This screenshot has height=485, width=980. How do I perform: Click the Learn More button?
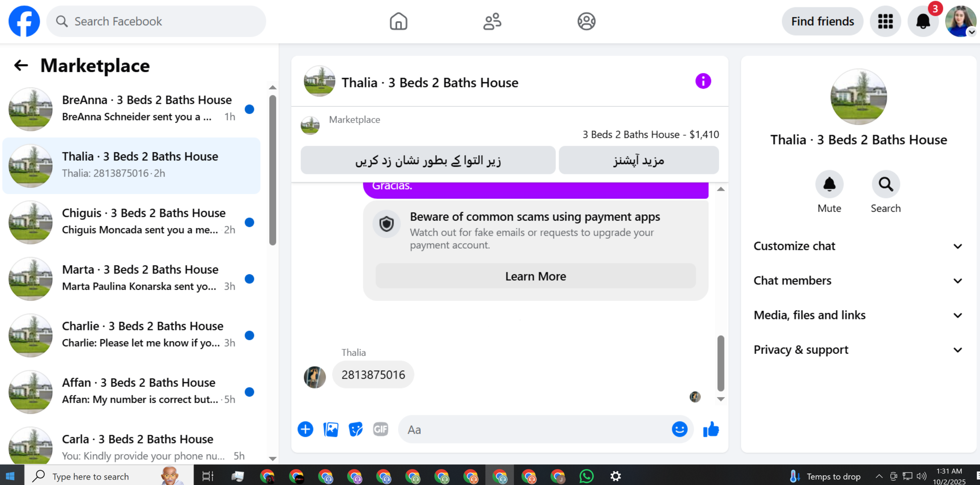[x=535, y=276]
